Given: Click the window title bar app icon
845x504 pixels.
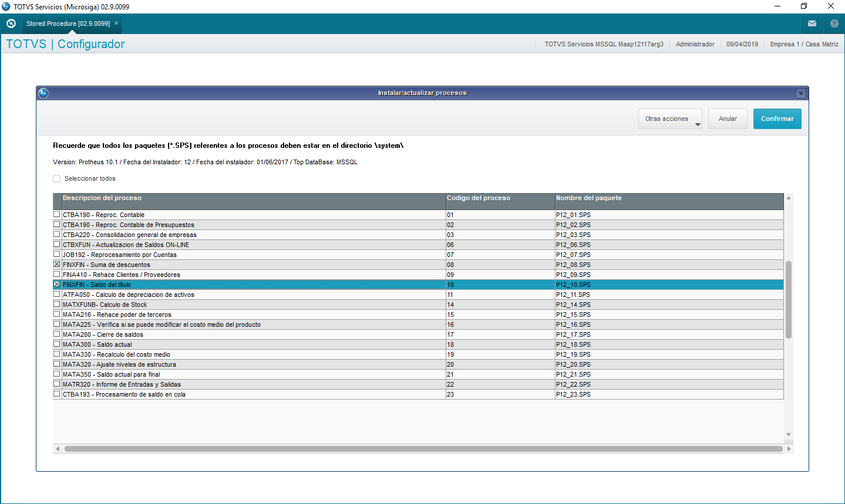Looking at the screenshot, I should 6,6.
